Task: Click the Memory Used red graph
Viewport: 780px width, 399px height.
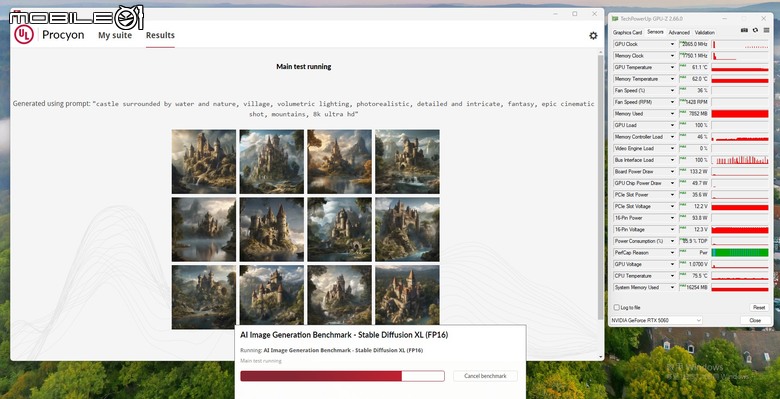Action: 740,114
